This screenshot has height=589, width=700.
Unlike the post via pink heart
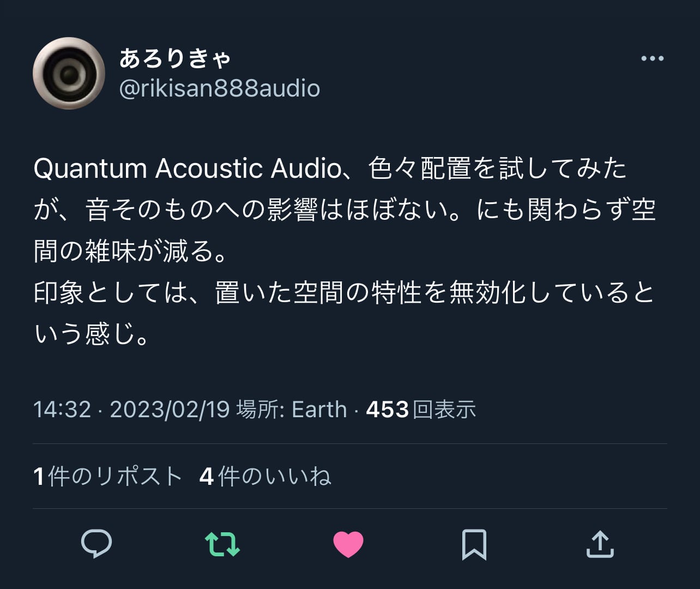coord(348,544)
